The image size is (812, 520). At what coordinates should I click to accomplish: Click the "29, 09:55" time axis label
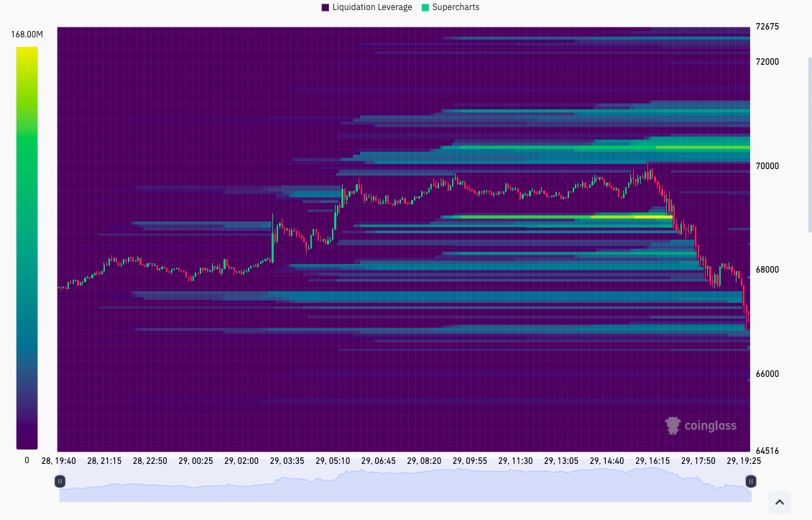tap(470, 461)
